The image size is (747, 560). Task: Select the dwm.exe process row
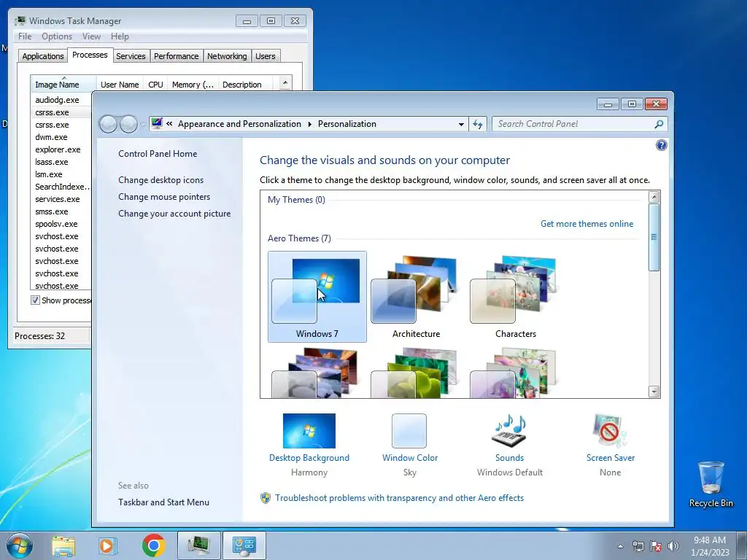click(61, 137)
